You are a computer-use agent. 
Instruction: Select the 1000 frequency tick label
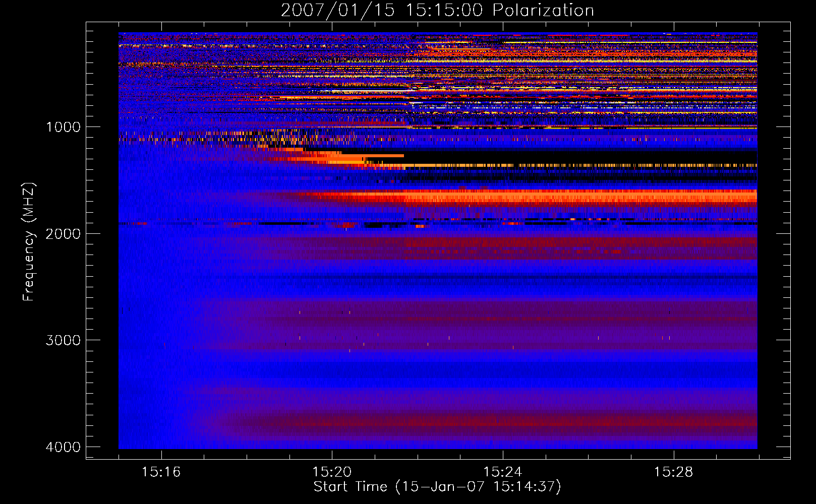63,127
